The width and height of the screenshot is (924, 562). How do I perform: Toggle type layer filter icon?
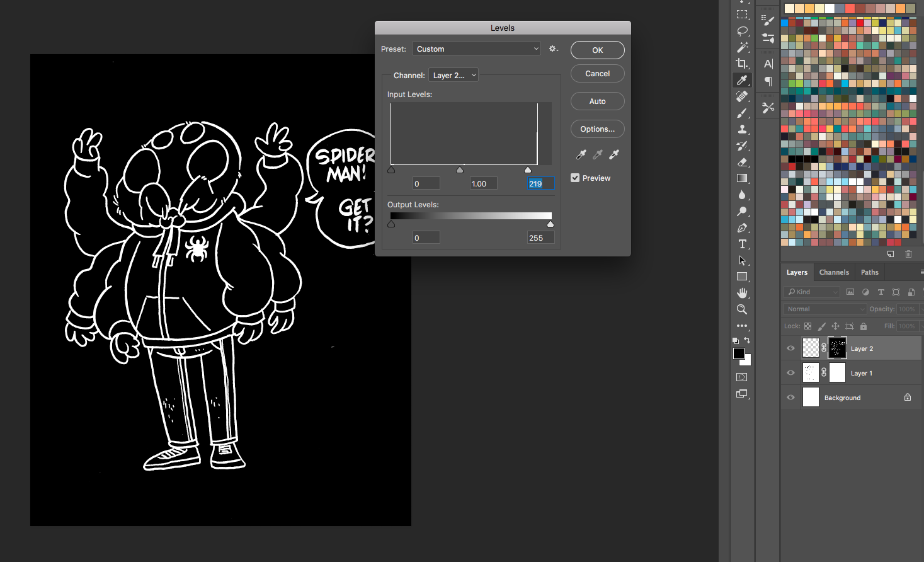(x=881, y=292)
